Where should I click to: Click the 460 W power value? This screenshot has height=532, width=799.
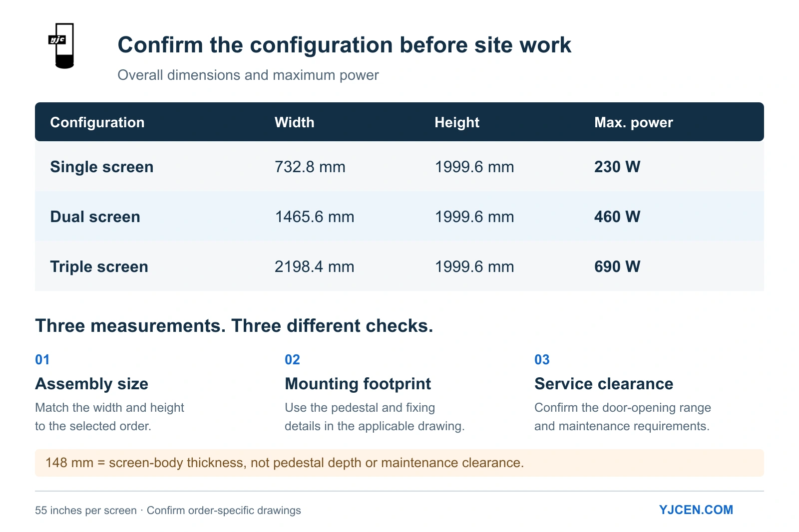(x=617, y=217)
